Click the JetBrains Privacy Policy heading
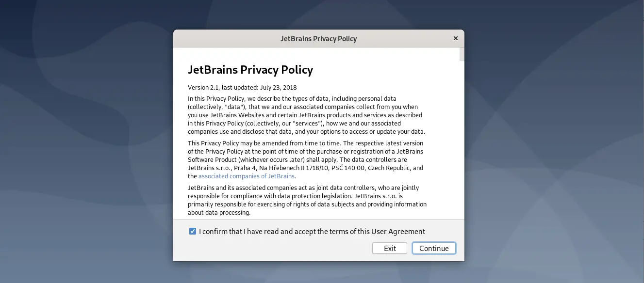The width and height of the screenshot is (644, 283). pyautogui.click(x=250, y=70)
